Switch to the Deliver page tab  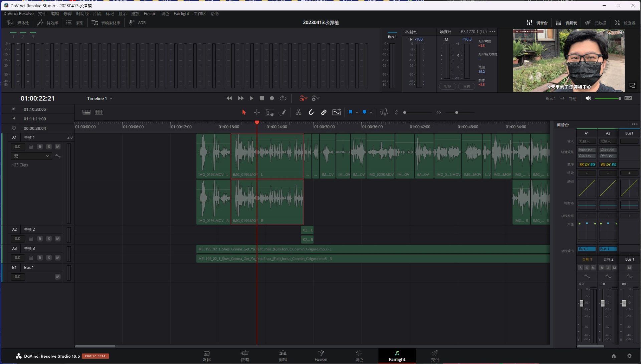[x=435, y=356]
